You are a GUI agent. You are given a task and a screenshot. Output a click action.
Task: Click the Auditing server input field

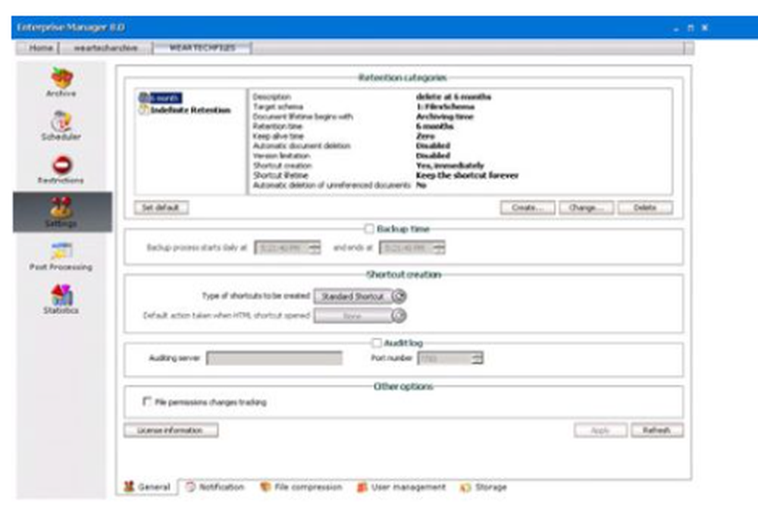[274, 358]
